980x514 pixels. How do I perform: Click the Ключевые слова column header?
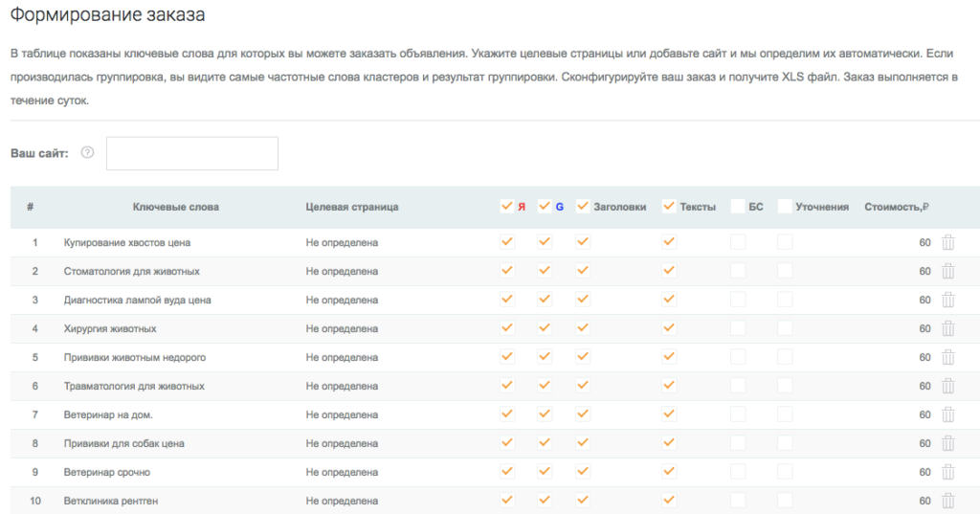[x=175, y=207]
